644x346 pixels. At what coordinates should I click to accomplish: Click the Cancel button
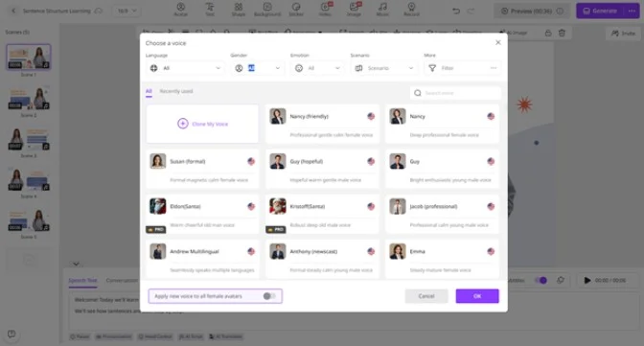point(426,296)
